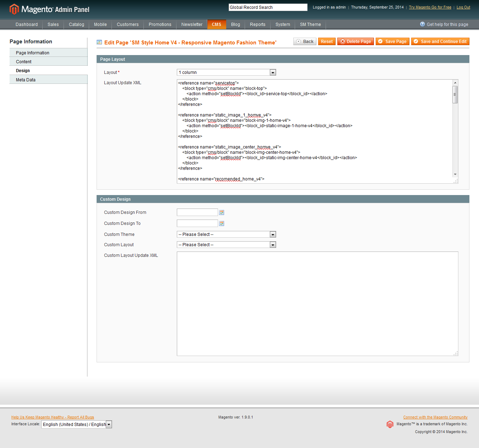Click the 'Logged in as admin' text
The image size is (479, 448).
tap(329, 7)
